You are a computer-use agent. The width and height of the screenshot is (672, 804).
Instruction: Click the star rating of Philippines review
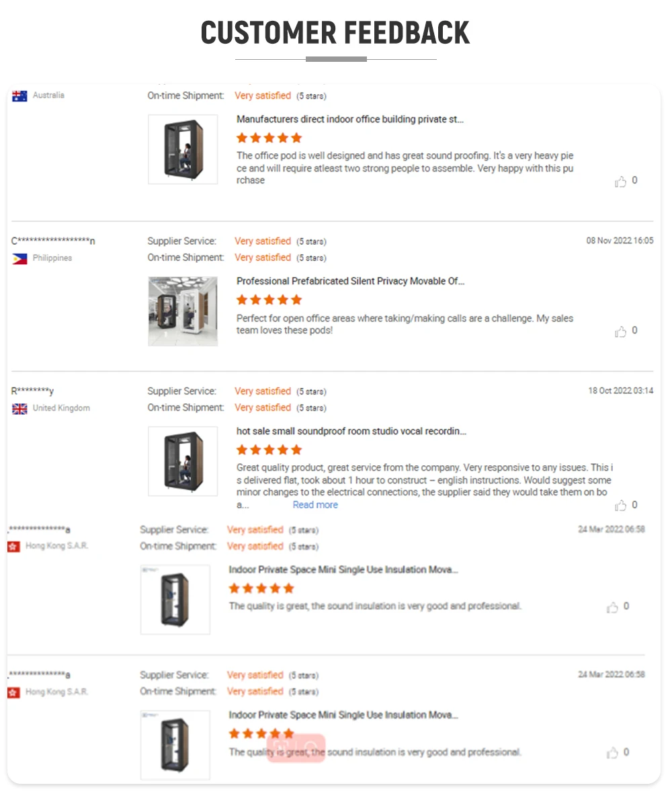point(269,300)
